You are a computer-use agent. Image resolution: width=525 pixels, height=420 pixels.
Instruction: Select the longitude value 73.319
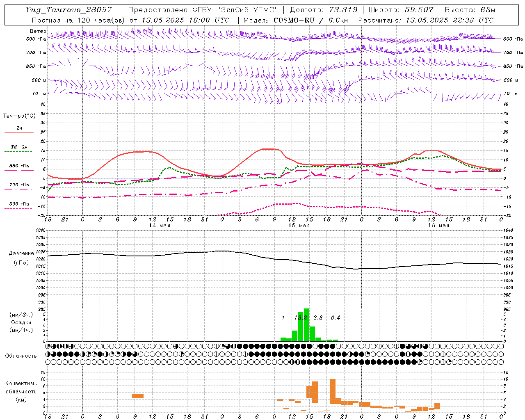(x=344, y=10)
